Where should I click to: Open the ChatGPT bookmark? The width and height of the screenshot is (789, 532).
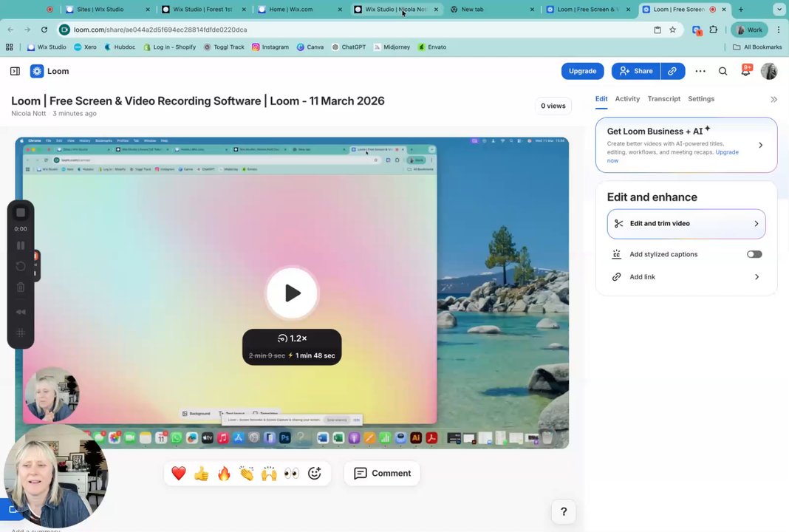coord(349,47)
